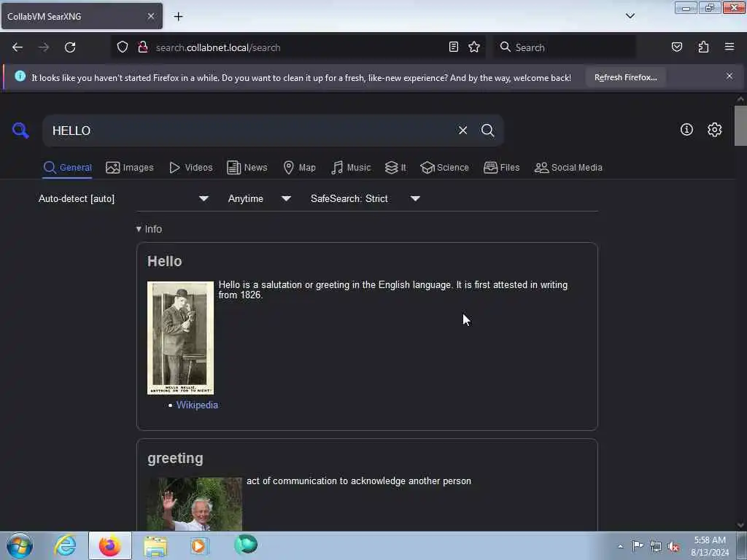Switch to the It category

point(396,168)
